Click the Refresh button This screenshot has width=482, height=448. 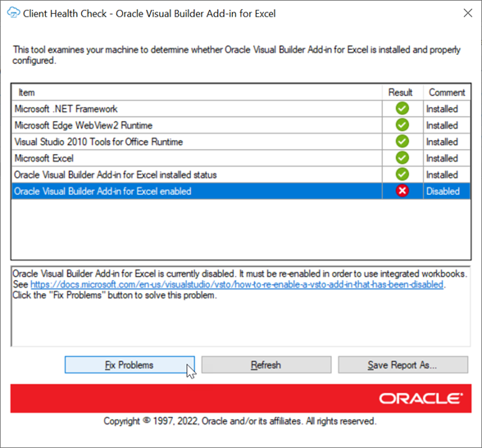266,364
